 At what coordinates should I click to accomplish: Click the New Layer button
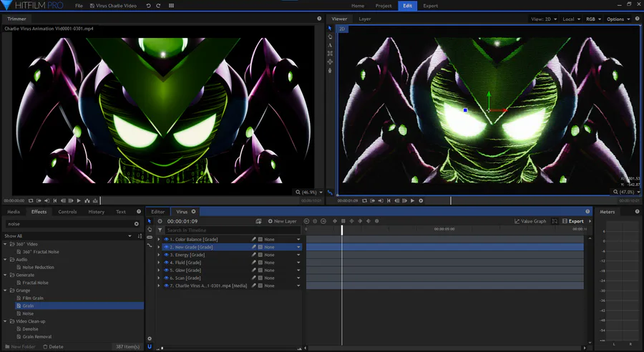[282, 221]
